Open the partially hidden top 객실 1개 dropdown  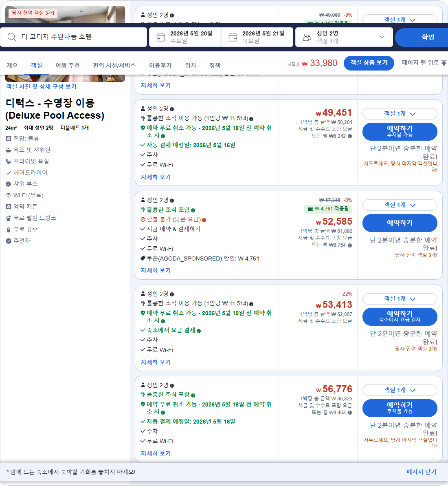400,19
